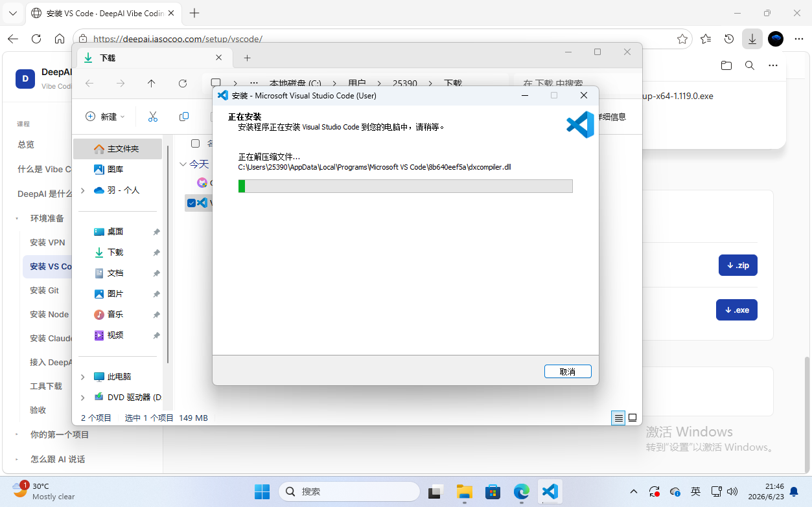Click the Edge profile avatar
This screenshot has height=507, width=812.
click(x=776, y=39)
